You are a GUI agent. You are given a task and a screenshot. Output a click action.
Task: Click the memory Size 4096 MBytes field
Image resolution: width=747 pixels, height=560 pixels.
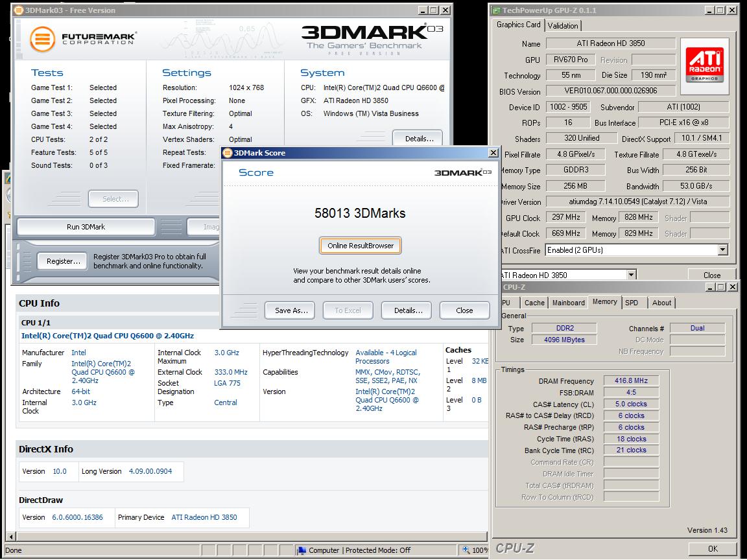(564, 340)
